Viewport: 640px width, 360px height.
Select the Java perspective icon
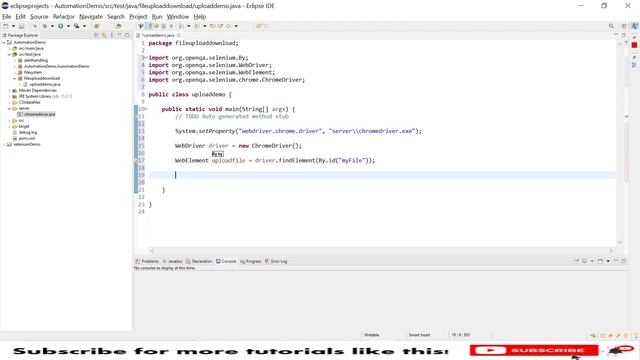coord(635,26)
